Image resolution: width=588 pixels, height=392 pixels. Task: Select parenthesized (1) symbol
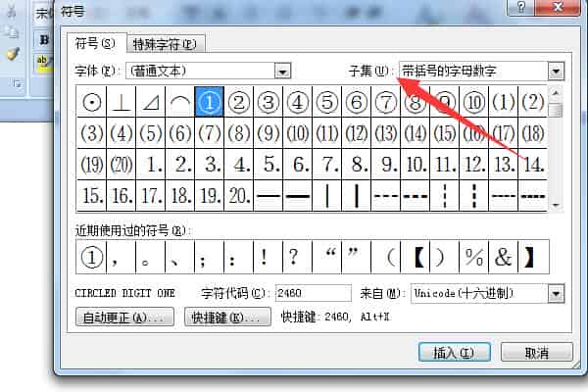(x=504, y=102)
